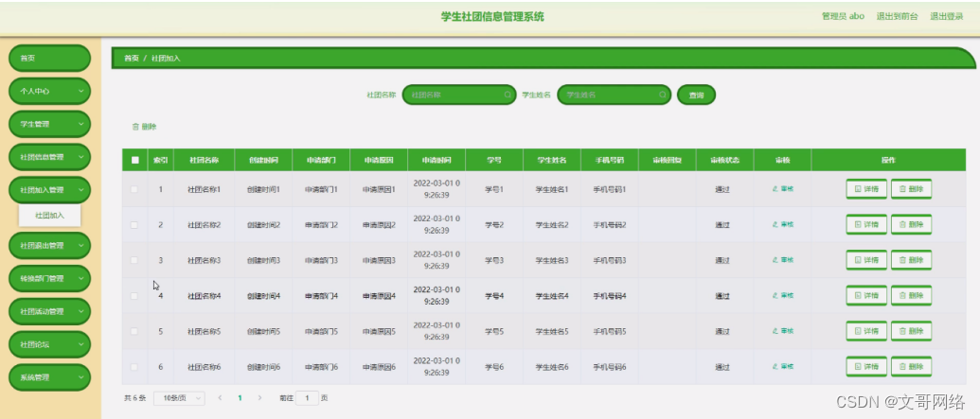Delete the 社团名称6 row with 删除
Screen dimensions: 980x419
click(911, 367)
